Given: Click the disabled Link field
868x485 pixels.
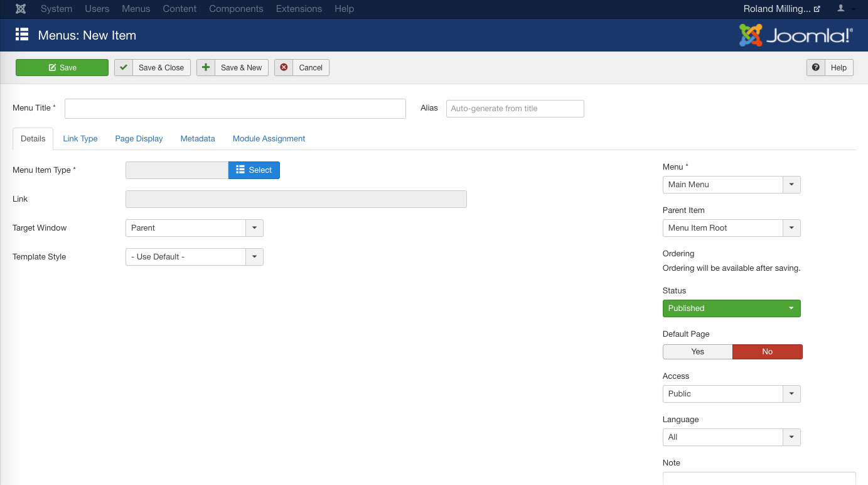Looking at the screenshot, I should [x=296, y=199].
